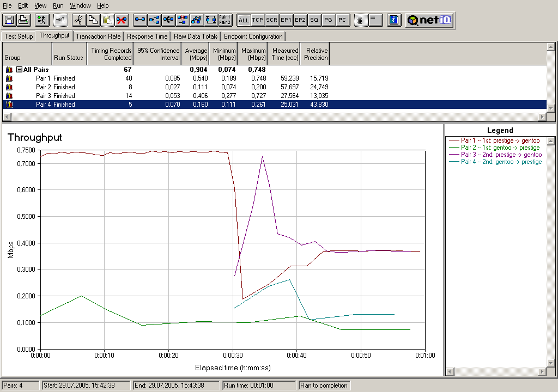The width and height of the screenshot is (558, 392).
Task: Click the NetIQ logo button
Action: point(429,20)
